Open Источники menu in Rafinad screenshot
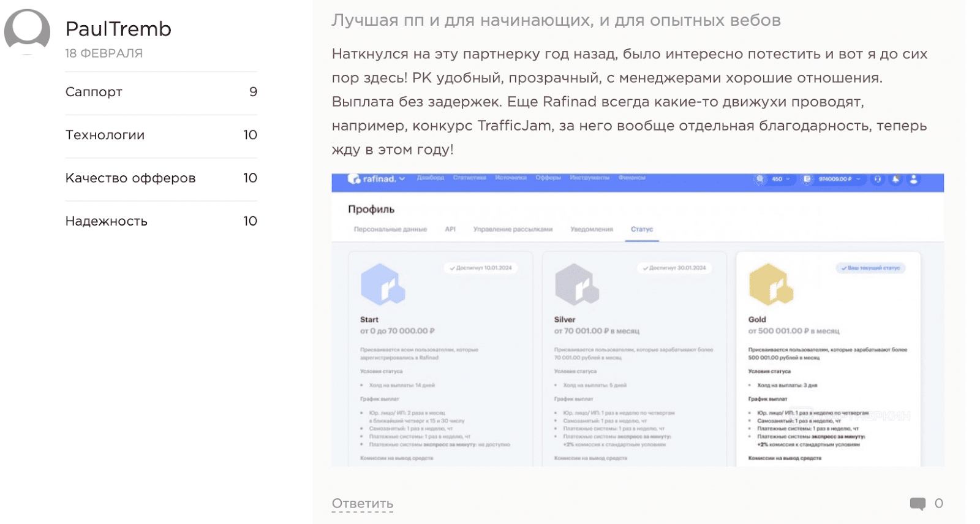Screen dimensions: 980x524 point(511,178)
